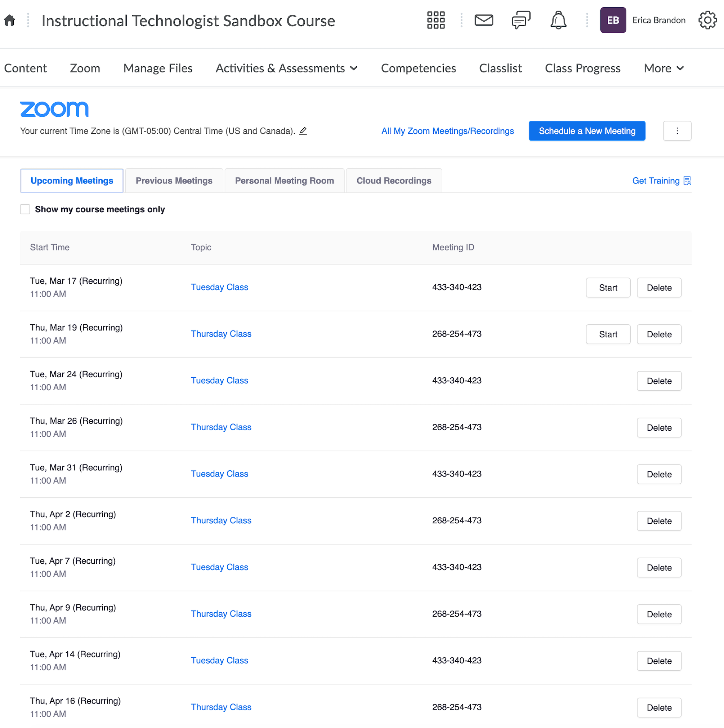Open update alerts bell icon
The height and width of the screenshot is (728, 724).
tap(558, 20)
